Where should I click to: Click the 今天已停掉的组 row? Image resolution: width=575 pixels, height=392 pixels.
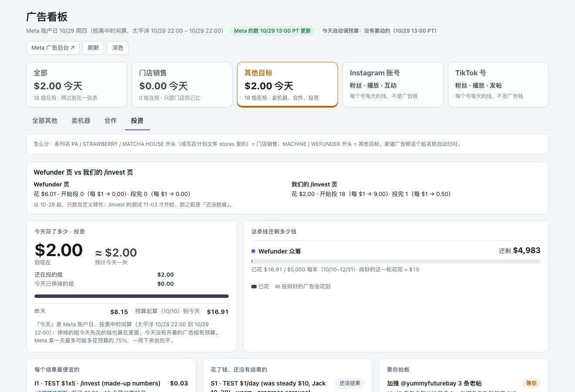(104, 284)
